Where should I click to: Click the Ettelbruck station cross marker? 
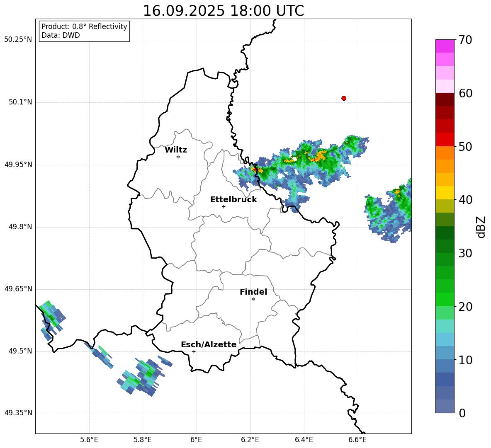[224, 206]
